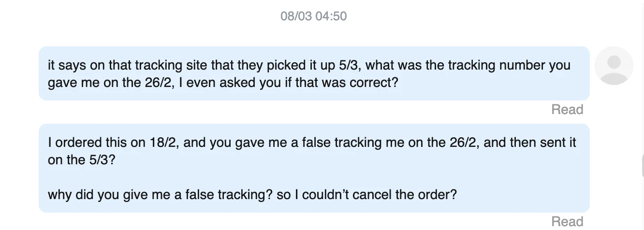Click the Read status under second message
The width and height of the screenshot is (644, 230).
[567, 222]
